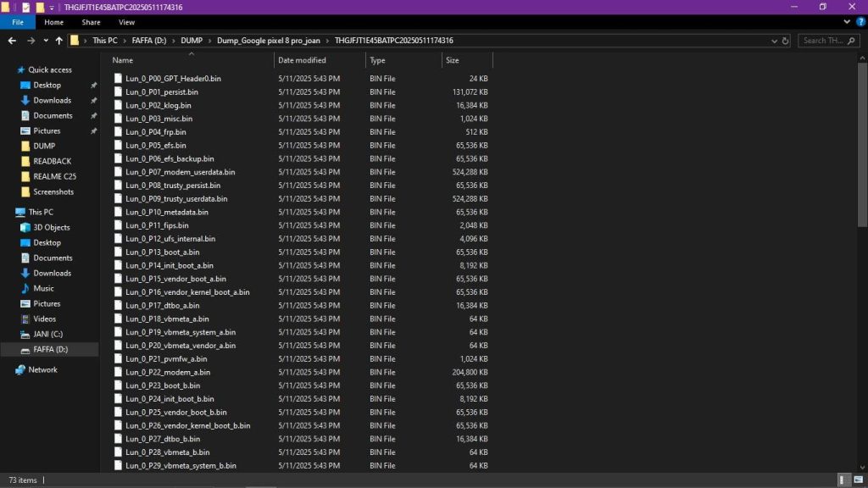Open the Videos folder in sidebar
868x488 pixels.
click(45, 319)
